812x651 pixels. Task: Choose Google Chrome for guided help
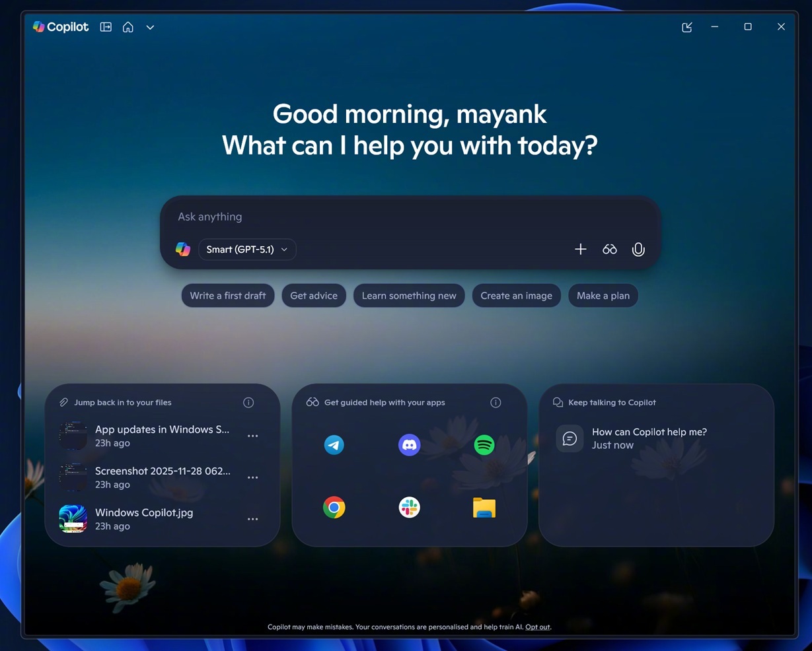(334, 507)
